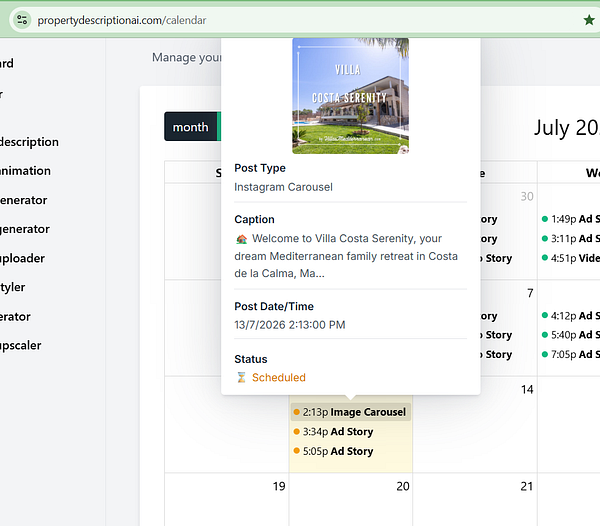Click the address bar URL field
The height and width of the screenshot is (526, 600).
tap(122, 20)
